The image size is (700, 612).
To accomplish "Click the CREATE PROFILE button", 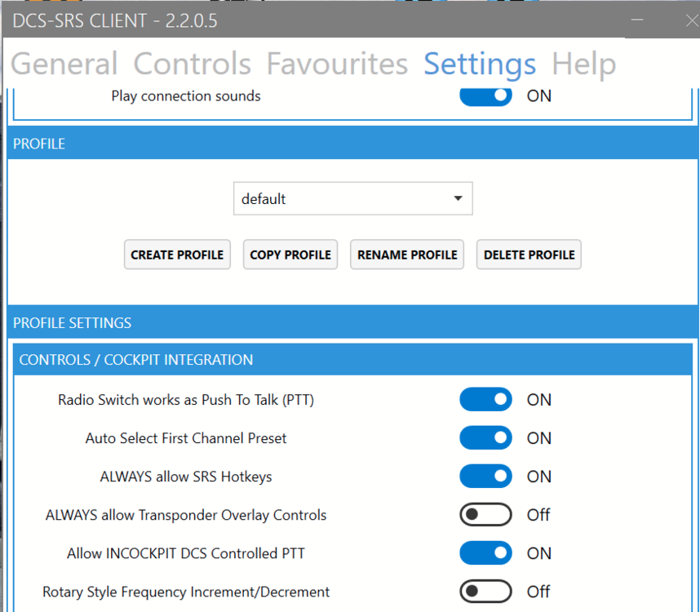I will tap(177, 255).
